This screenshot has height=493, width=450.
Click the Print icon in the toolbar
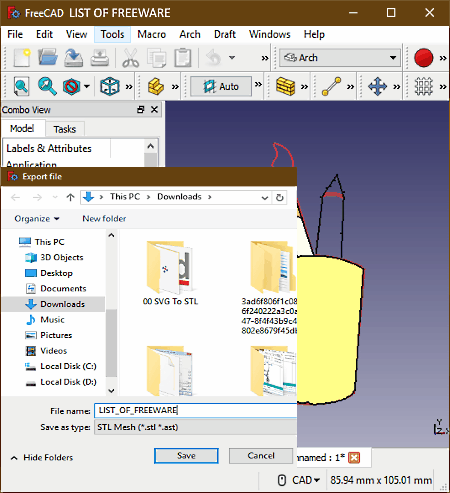click(x=99, y=58)
